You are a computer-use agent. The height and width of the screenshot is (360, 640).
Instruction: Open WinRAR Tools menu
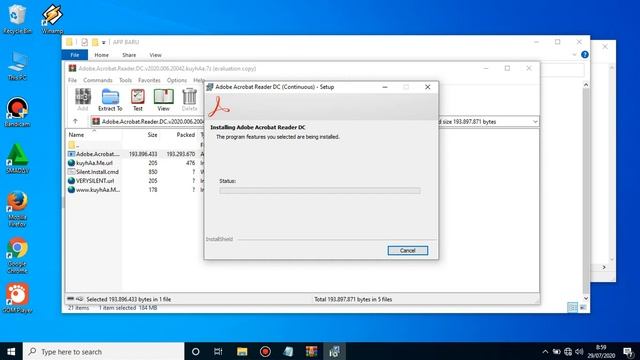125,80
